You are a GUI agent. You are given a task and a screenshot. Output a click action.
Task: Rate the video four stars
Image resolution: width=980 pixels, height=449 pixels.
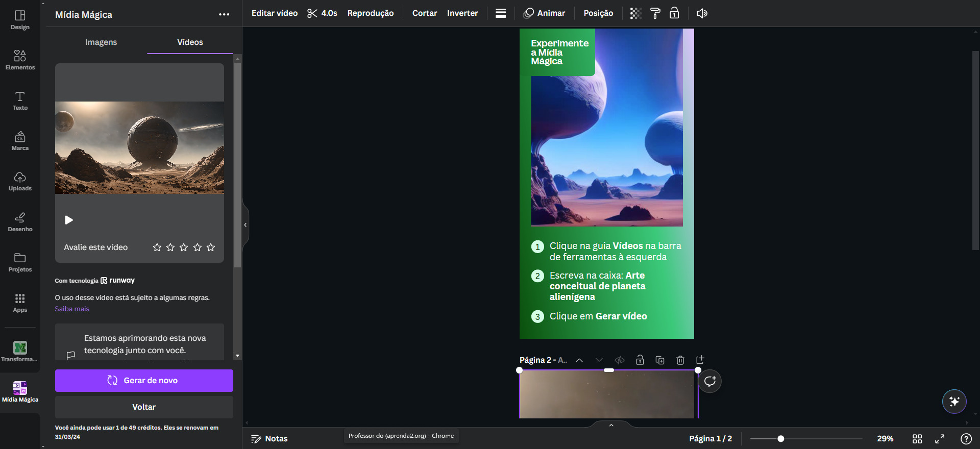pos(198,247)
